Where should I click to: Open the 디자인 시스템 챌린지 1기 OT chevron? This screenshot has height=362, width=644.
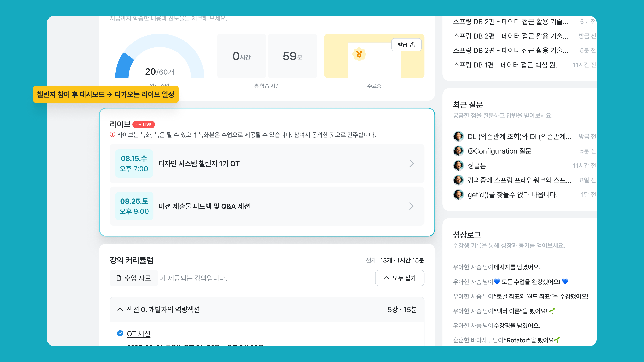tap(412, 163)
